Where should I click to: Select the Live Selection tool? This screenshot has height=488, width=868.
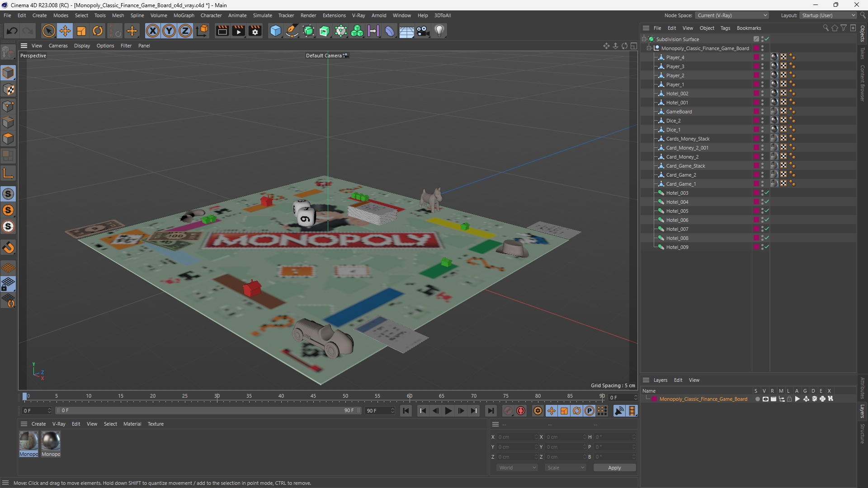[x=48, y=31]
